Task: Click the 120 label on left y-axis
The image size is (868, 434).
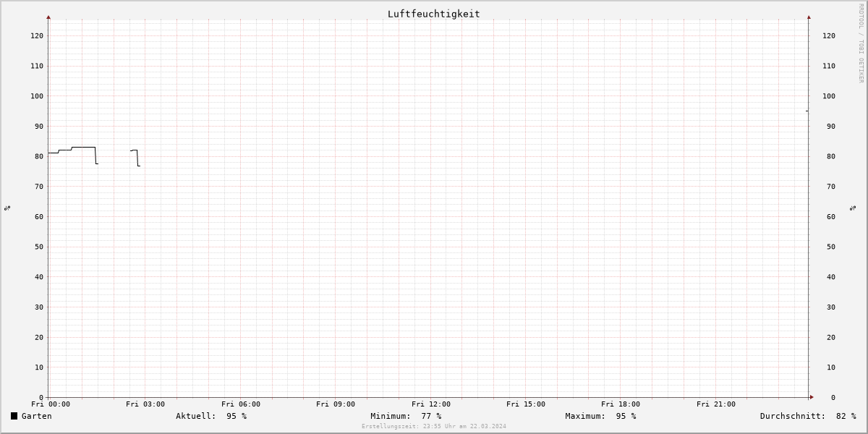Action: point(36,35)
